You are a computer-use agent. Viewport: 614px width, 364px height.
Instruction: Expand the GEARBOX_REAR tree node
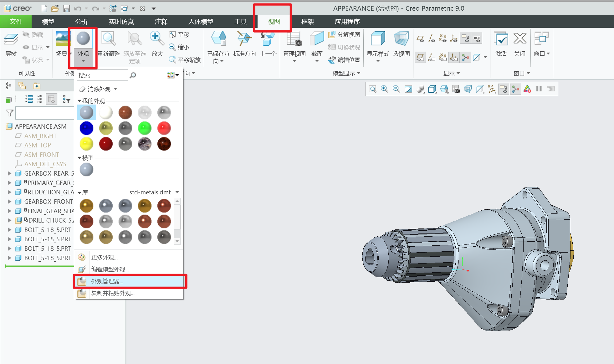point(9,173)
